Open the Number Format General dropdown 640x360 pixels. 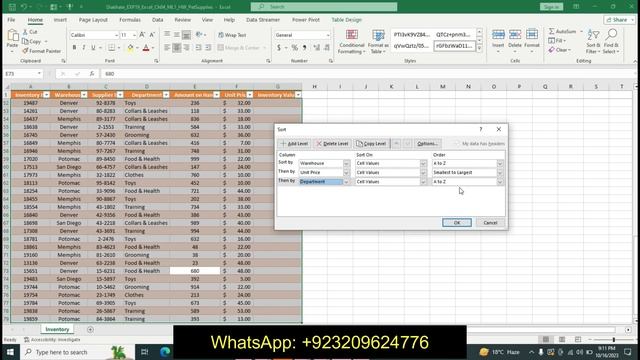tap(328, 35)
